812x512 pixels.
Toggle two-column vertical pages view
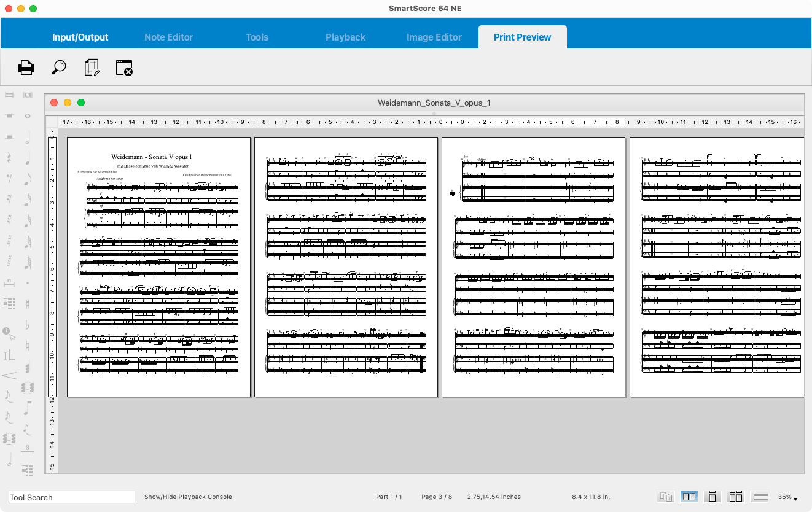[736, 497]
